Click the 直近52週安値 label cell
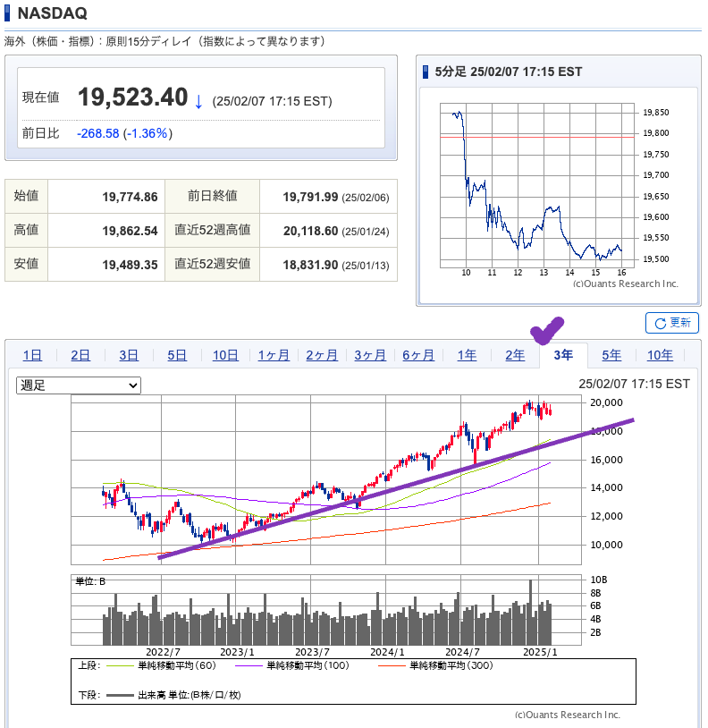Screen dimensions: 708x728 click(213, 264)
